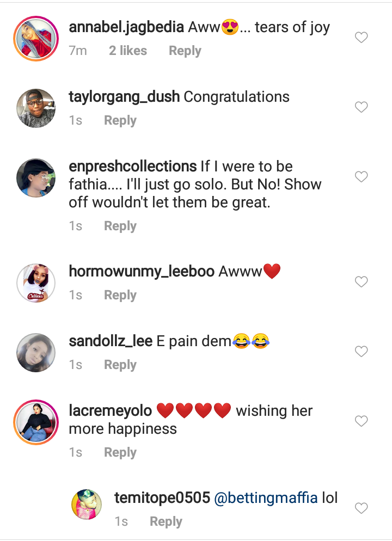The image size is (392, 541).
Task: Like temitope0505's reply comment
Action: (x=361, y=508)
